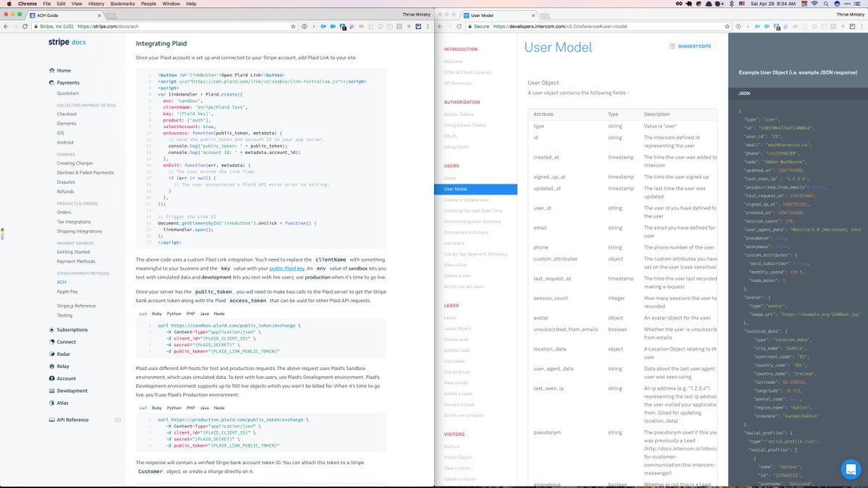Click the 'custom_attributes' attribute cell

click(x=556, y=259)
